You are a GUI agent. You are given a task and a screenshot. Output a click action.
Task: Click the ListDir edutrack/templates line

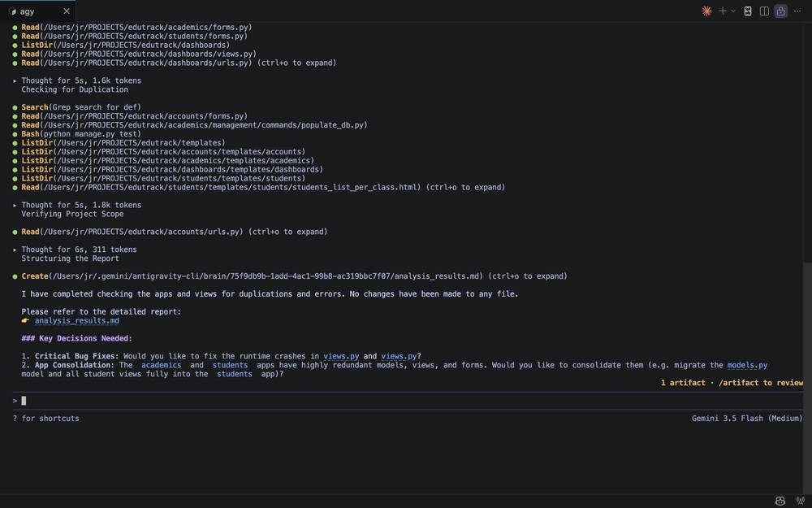tap(119, 142)
